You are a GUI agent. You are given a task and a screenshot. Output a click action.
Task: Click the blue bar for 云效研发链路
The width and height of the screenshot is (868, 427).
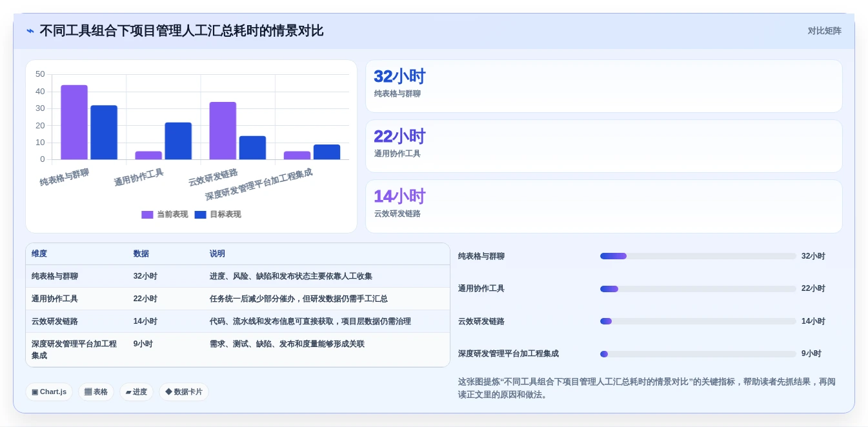pos(252,148)
